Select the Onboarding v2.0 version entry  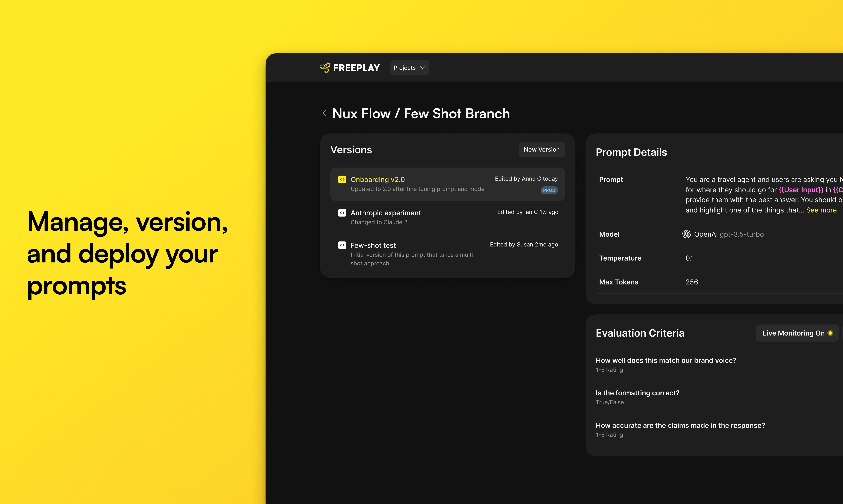(377, 180)
